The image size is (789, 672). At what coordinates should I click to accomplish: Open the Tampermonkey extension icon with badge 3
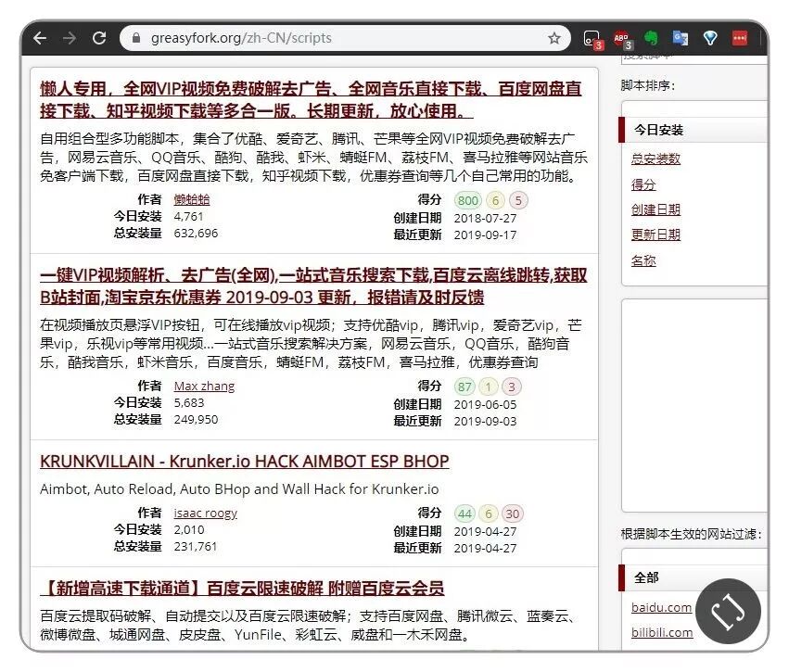pyautogui.click(x=592, y=39)
